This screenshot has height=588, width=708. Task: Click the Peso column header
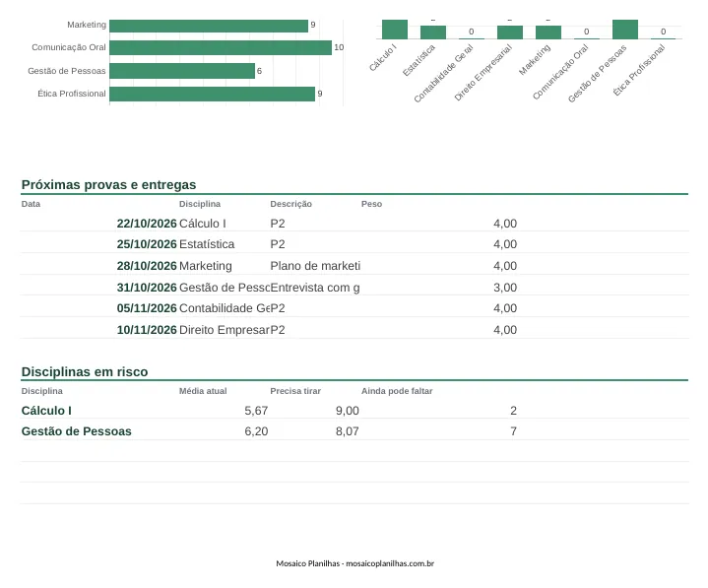point(371,204)
